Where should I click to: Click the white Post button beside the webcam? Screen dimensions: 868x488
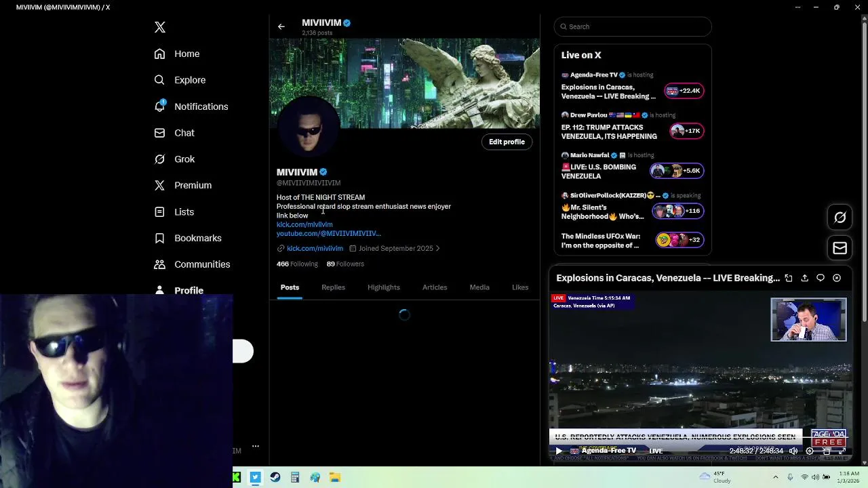click(243, 351)
